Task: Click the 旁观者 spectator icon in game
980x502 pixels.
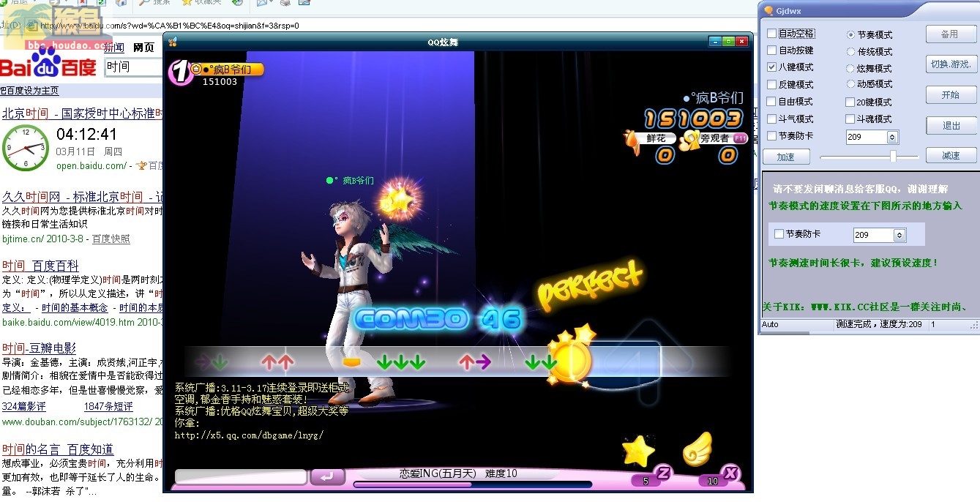Action: [688, 141]
